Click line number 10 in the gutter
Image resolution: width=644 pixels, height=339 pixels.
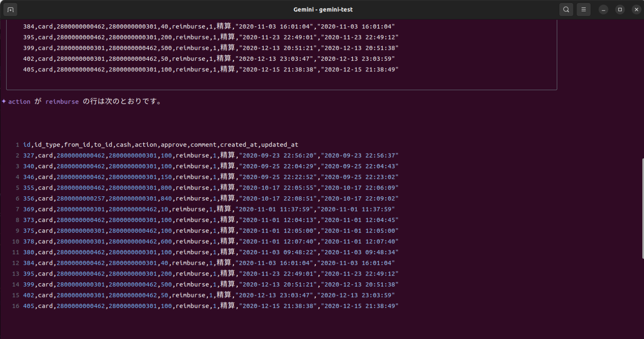pyautogui.click(x=15, y=241)
